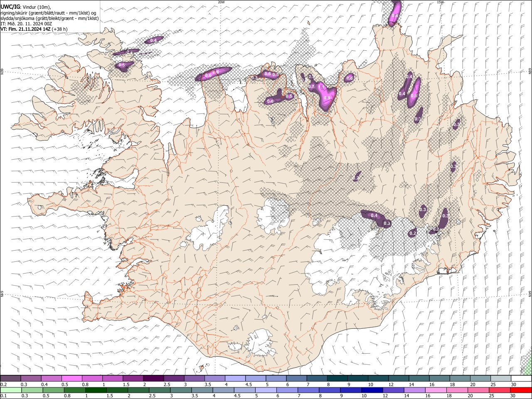Select the darkest green 1 swatch, rain scale
The height and width of the screenshot is (399, 532).
(x=96, y=390)
